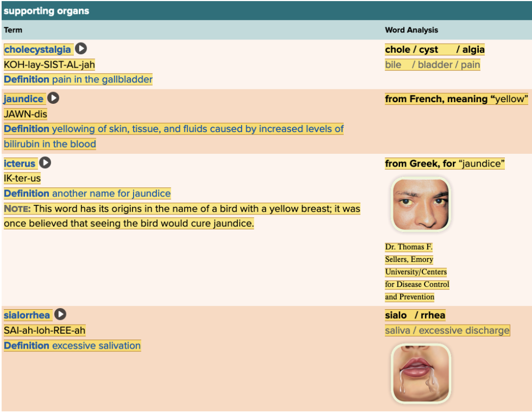Click the 'excessive salivation' definition text
This screenshot has width=532, height=413.
(96, 345)
